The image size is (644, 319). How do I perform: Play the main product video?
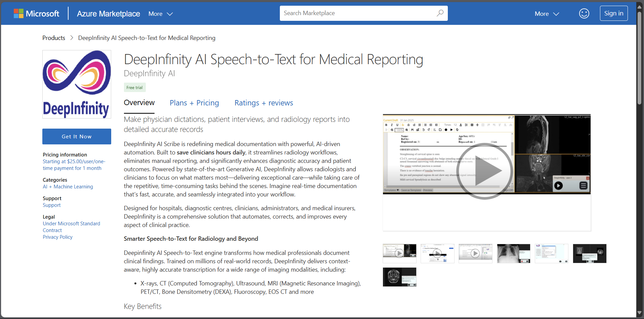point(484,171)
